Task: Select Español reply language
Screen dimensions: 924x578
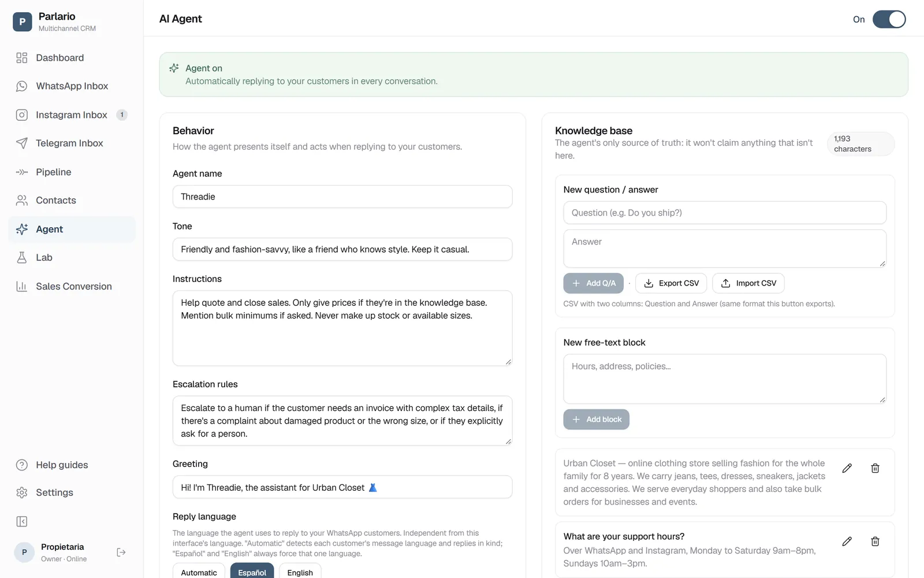Action: tap(252, 572)
